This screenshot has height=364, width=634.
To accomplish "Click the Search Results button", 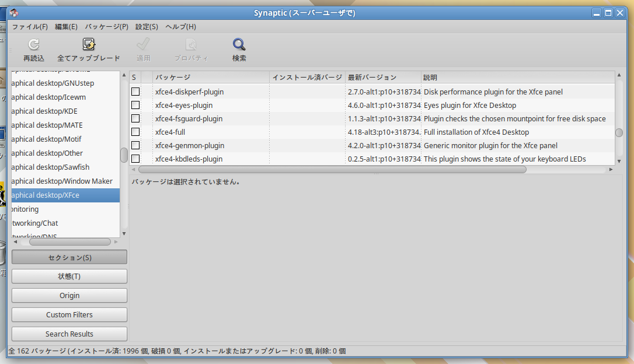I will click(x=69, y=334).
